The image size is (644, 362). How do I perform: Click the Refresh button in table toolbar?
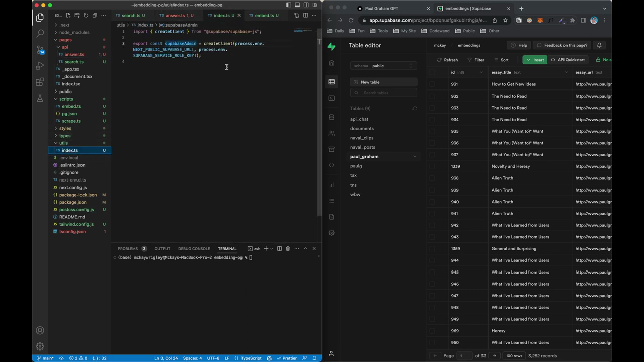(447, 60)
